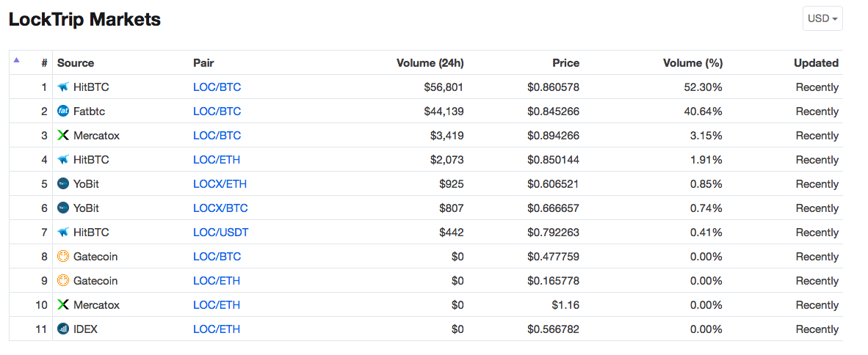
Task: Click the YoBit name in row 5
Action: 87,184
